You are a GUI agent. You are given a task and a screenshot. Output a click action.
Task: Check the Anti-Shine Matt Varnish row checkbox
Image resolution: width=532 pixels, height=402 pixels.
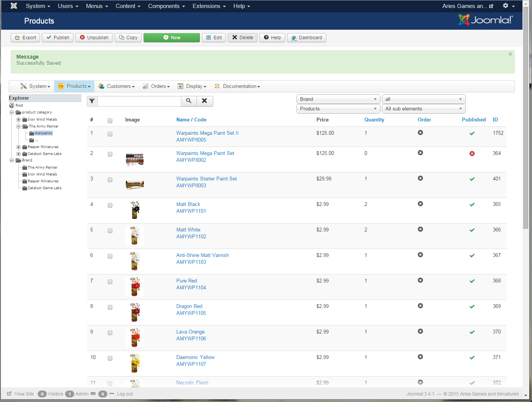(110, 256)
